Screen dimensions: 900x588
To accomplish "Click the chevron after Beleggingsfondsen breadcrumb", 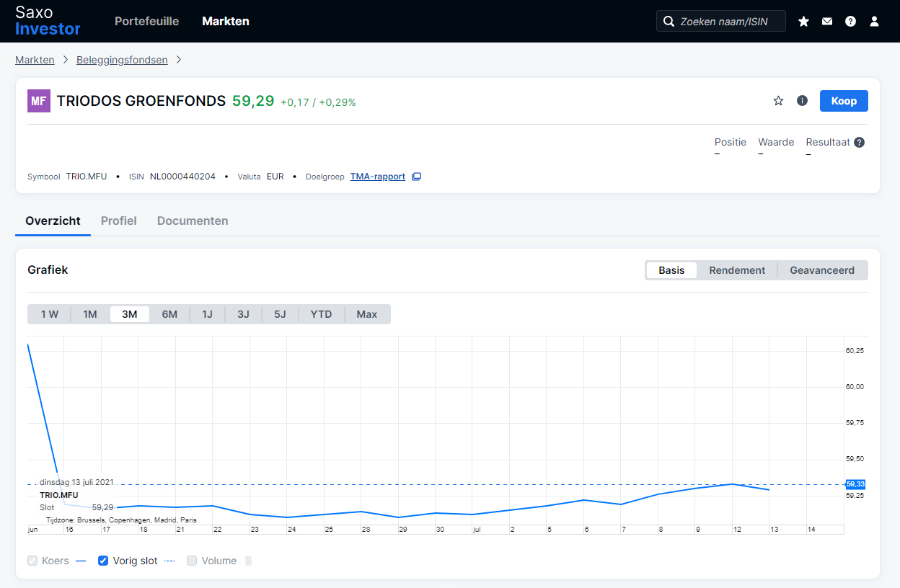I will (x=179, y=60).
